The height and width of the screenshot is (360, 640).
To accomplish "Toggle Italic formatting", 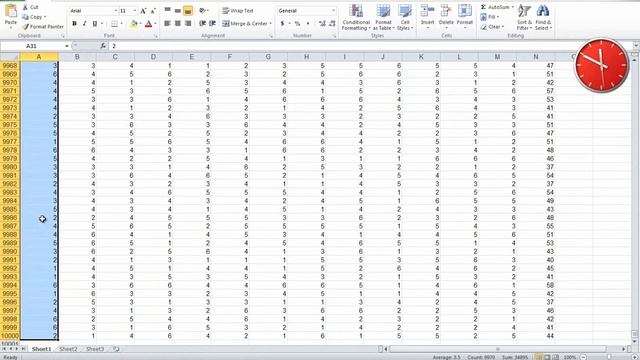I will (84, 24).
